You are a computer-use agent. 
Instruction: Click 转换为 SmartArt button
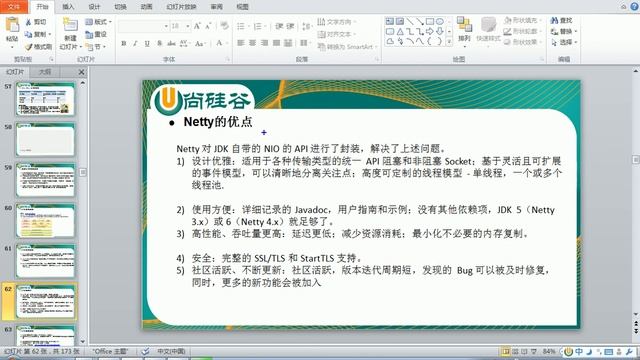(x=346, y=47)
